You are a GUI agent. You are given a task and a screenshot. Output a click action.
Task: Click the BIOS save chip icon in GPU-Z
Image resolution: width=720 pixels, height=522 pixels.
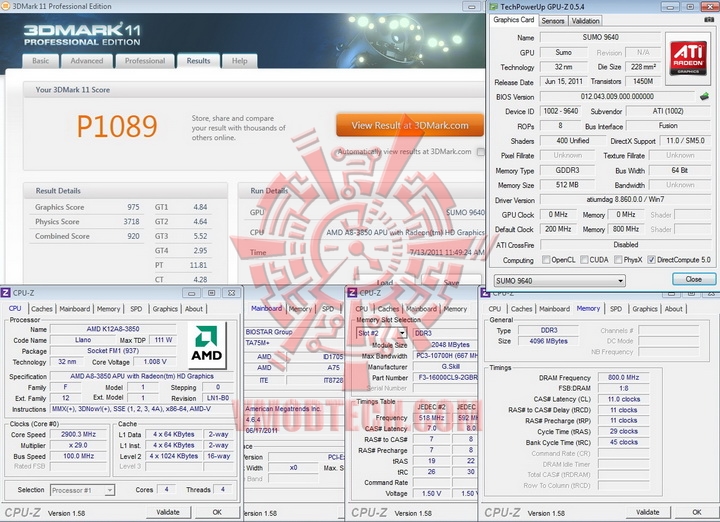[704, 96]
